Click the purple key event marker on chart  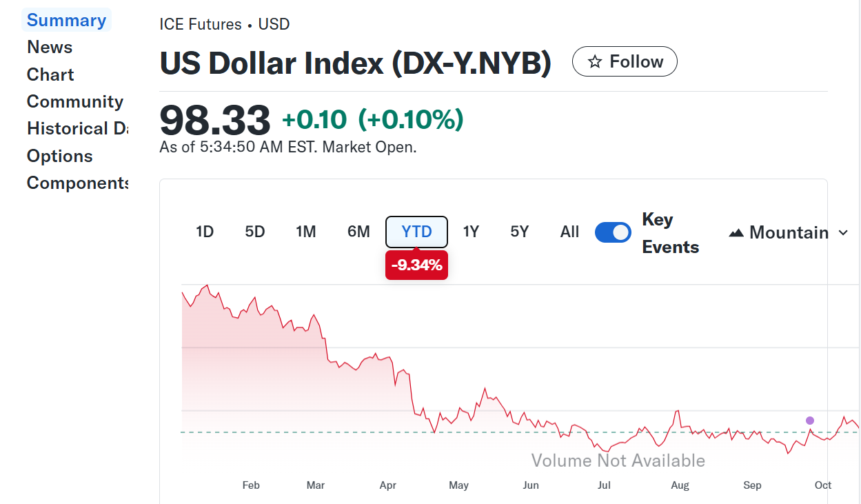[x=810, y=421]
